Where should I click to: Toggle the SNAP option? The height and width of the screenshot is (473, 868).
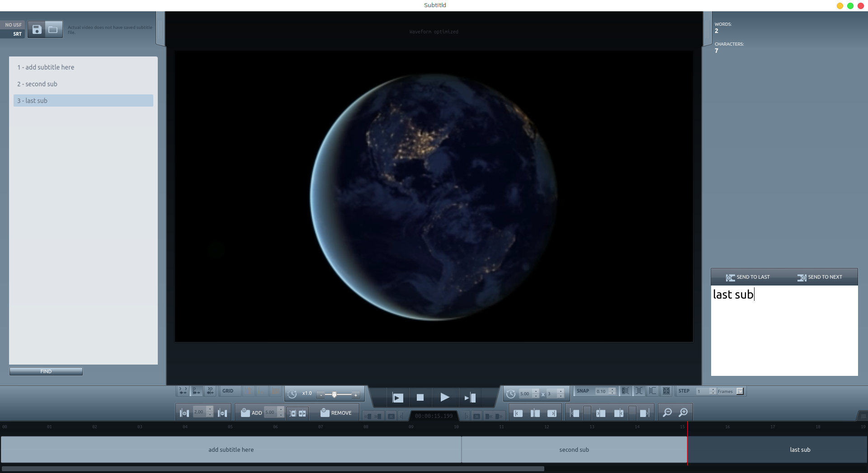583,391
